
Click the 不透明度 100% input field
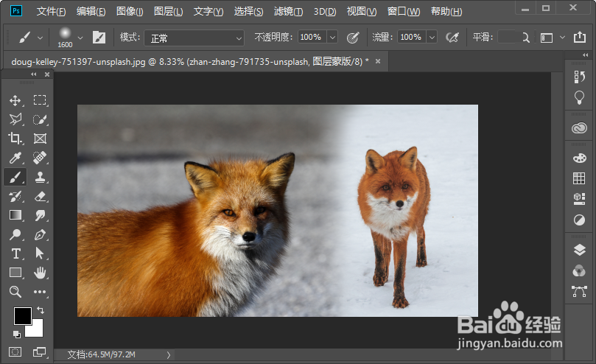pos(312,38)
